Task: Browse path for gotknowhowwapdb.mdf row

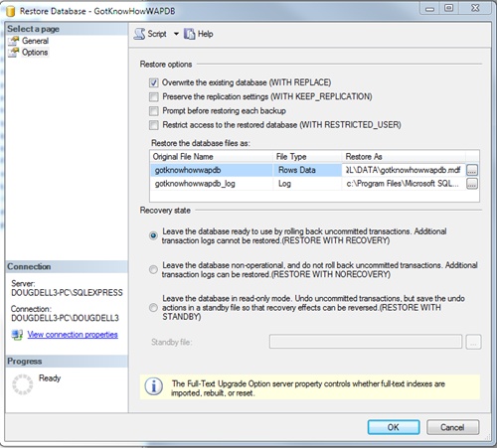Action: pos(472,170)
